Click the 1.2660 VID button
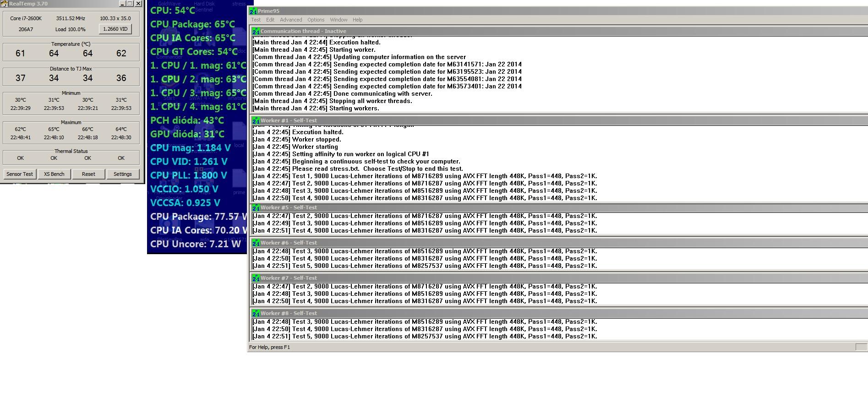Image resolution: width=868 pixels, height=419 pixels. [x=115, y=29]
